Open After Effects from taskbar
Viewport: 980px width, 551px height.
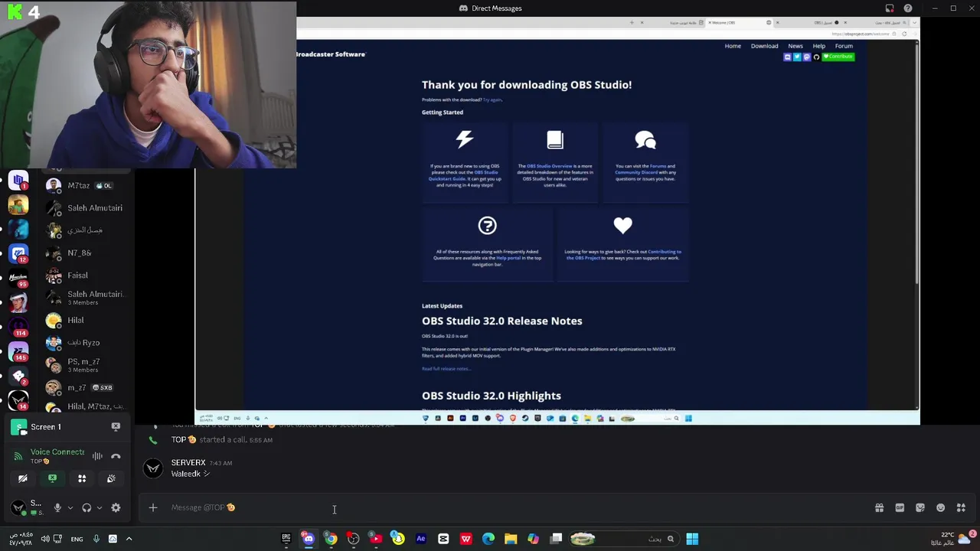tap(420, 539)
